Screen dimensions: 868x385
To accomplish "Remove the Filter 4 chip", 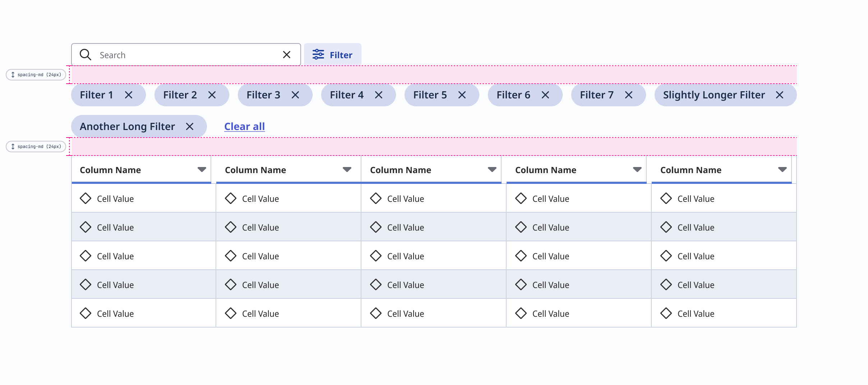I will pos(379,95).
